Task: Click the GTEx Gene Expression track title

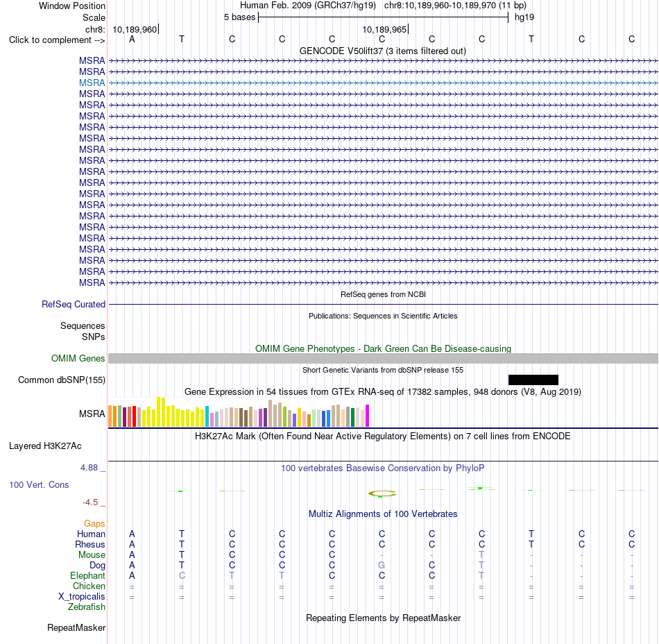Action: pyautogui.click(x=382, y=392)
